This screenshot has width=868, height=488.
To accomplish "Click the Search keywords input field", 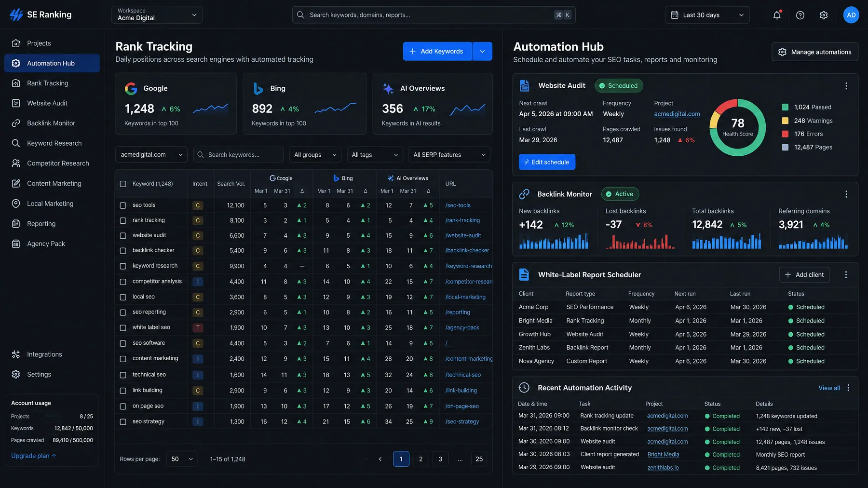I will tap(238, 155).
